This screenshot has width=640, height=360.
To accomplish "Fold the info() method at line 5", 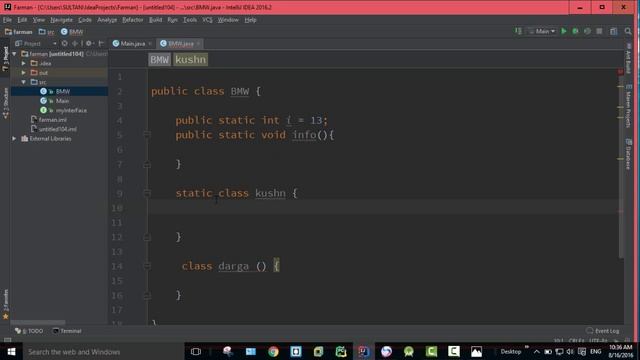I will click(147, 134).
